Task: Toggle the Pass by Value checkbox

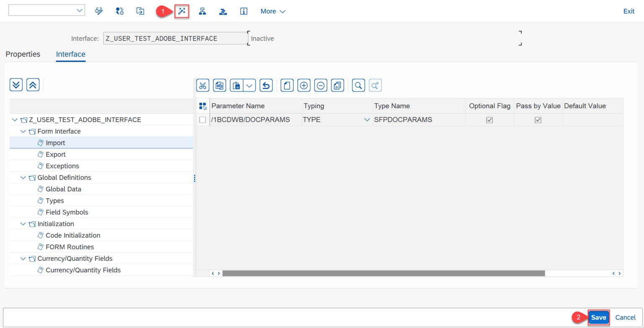Action: tap(538, 120)
